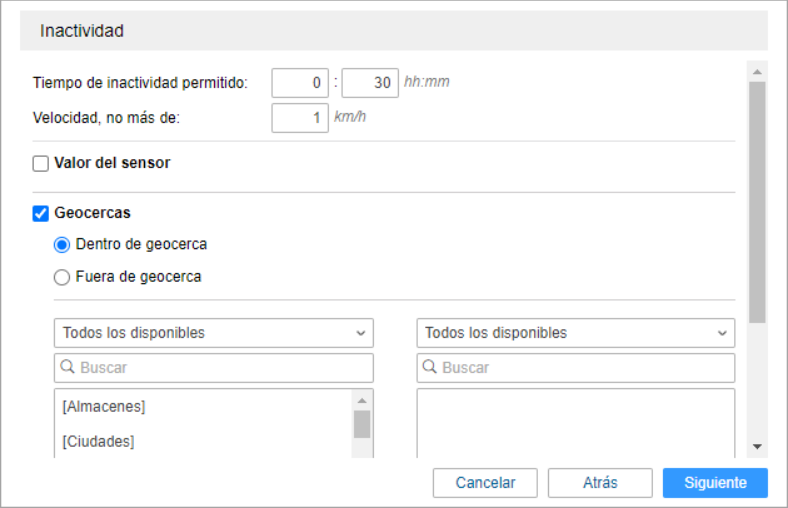Uncheck the Geocercas checkbox
This screenshot has height=508, width=788.
[41, 214]
